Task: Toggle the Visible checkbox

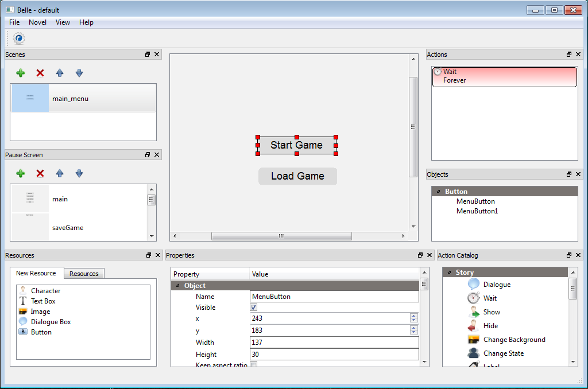Action: pyautogui.click(x=254, y=308)
